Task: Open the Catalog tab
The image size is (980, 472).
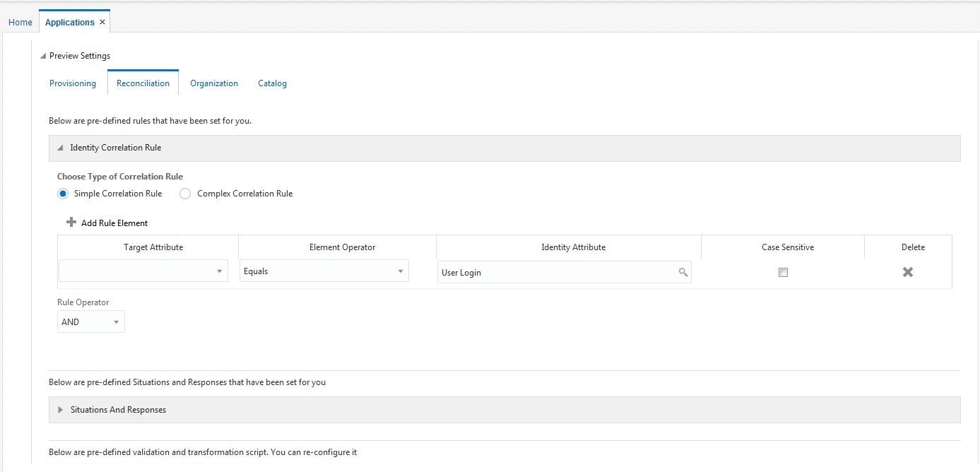Action: 272,83
